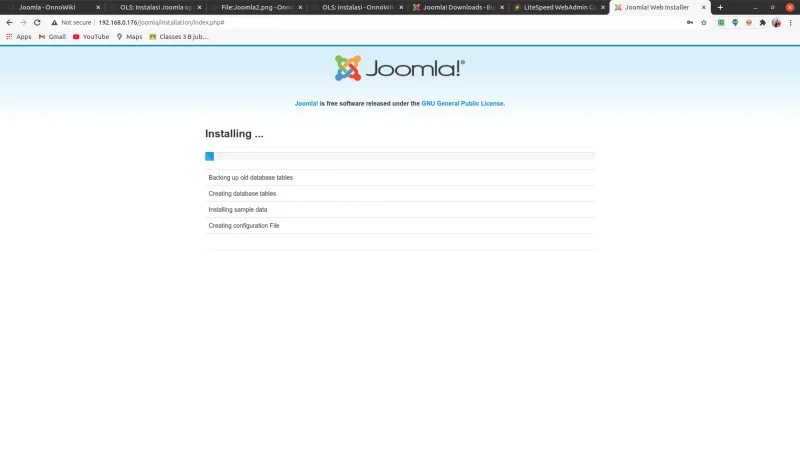This screenshot has width=800, height=456.
Task: Close the OLS: Instalasi - OnnoWiki tab
Action: pyautogui.click(x=401, y=7)
